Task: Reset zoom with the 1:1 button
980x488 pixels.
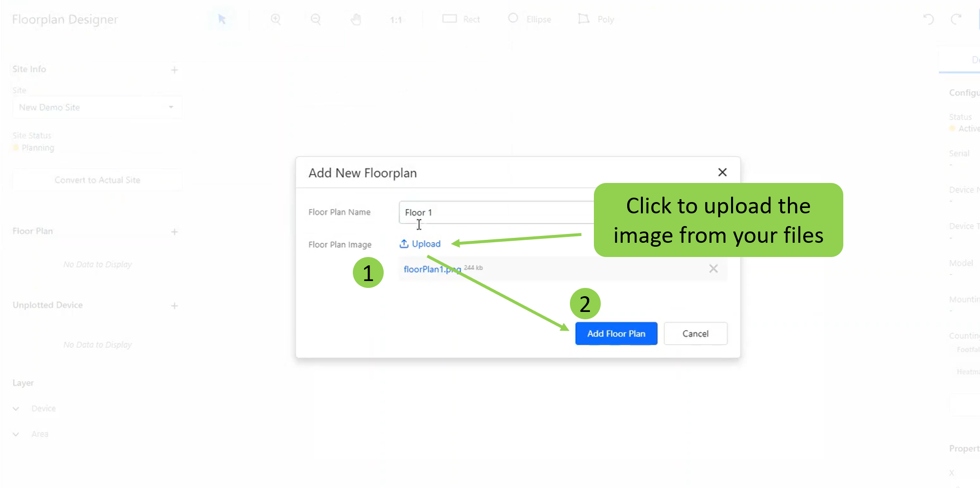Action: click(396, 20)
